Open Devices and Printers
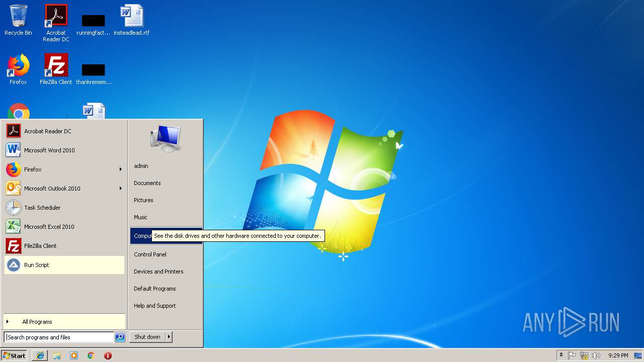This screenshot has height=362, width=644. [166, 271]
